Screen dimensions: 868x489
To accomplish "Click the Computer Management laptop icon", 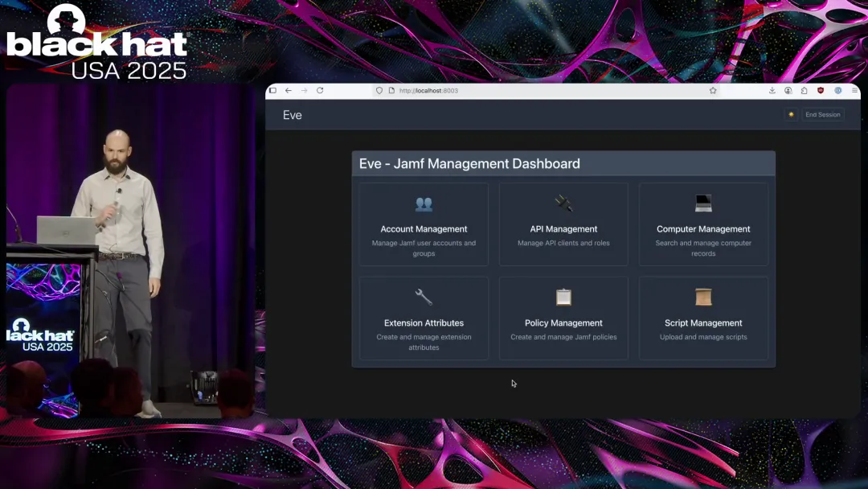I will click(703, 203).
